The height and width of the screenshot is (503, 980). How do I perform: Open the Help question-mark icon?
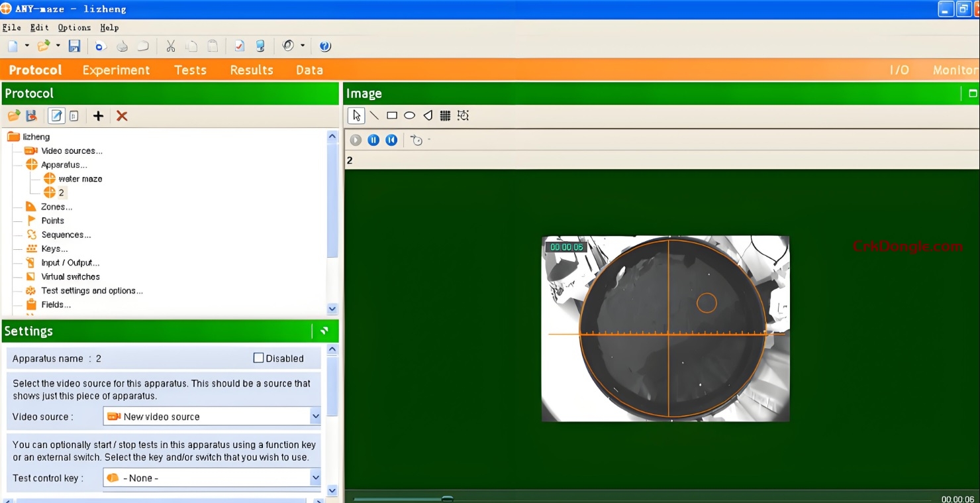[x=324, y=46]
